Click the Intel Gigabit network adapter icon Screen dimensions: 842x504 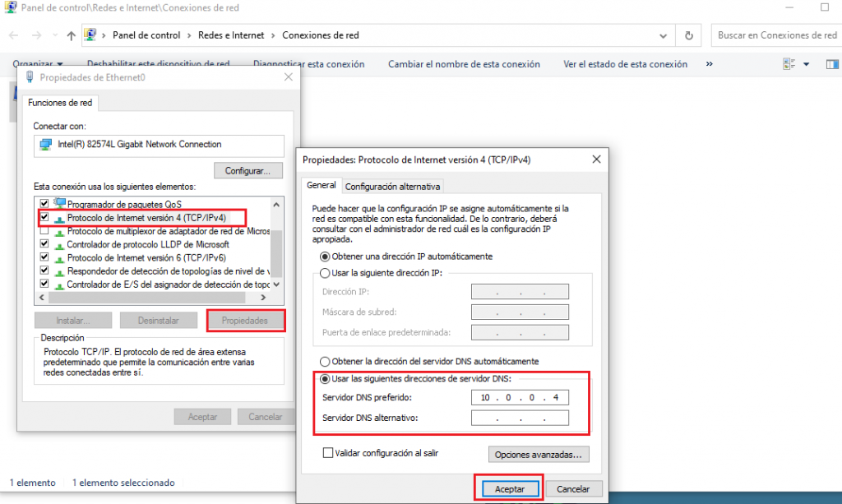click(46, 145)
